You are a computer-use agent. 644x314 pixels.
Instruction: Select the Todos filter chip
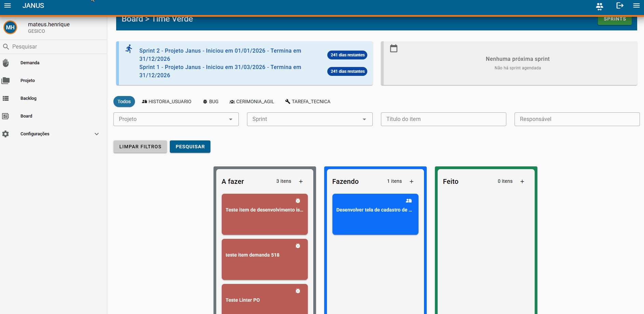[x=124, y=101]
